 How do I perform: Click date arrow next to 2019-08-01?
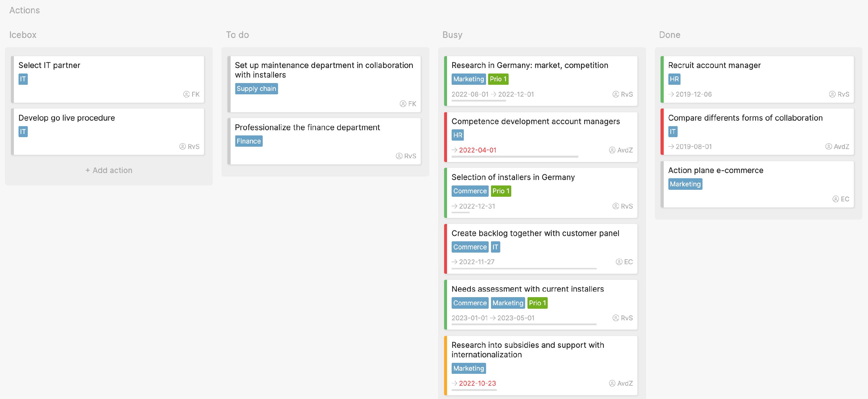[x=671, y=147]
